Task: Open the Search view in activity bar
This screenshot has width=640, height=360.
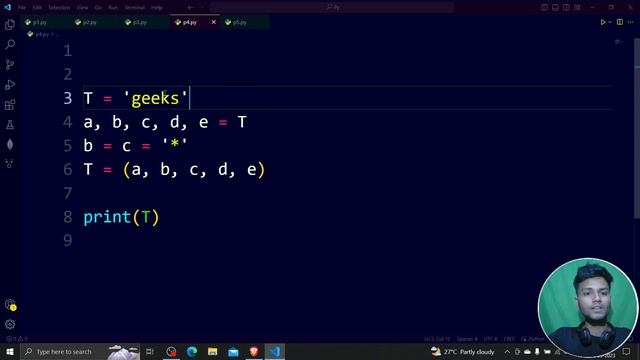Action: [x=10, y=44]
